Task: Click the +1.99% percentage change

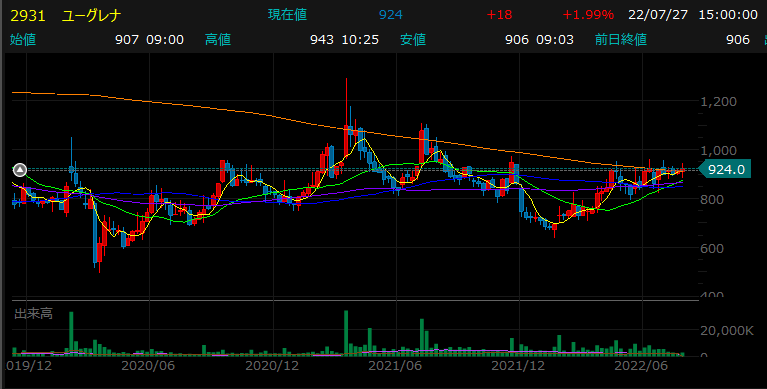Action: [588, 15]
